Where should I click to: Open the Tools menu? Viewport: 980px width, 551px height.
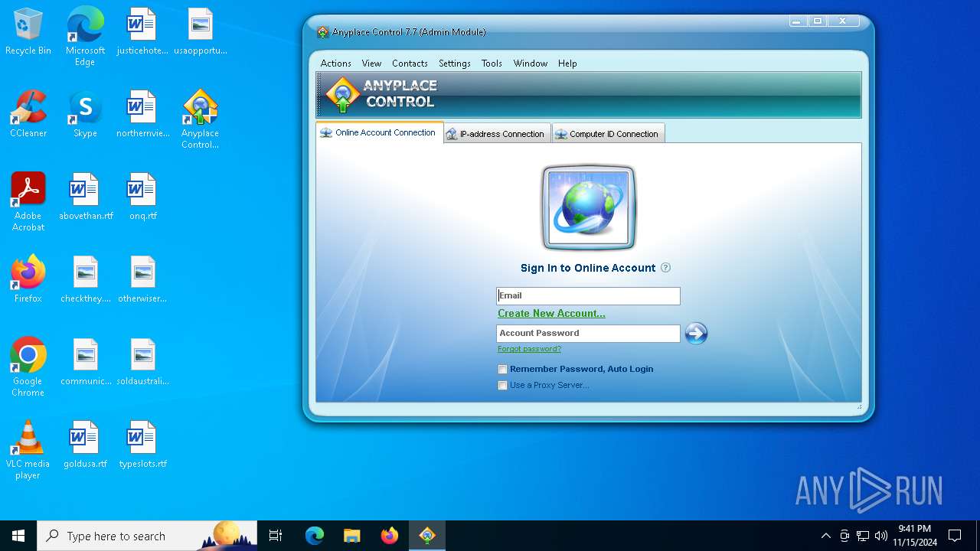(x=492, y=64)
